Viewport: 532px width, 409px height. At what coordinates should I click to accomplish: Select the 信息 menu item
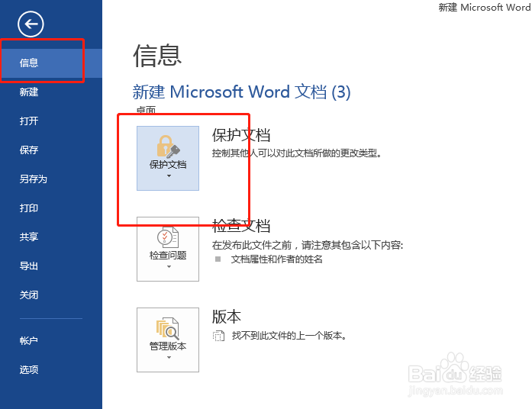tap(51, 63)
